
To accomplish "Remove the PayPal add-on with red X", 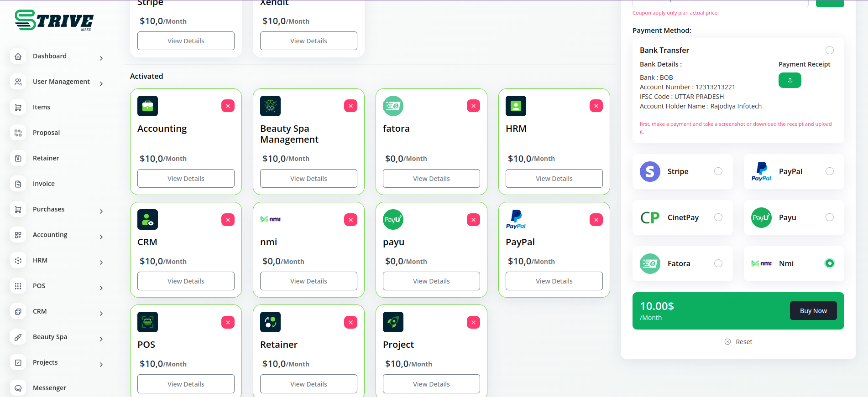I will [x=596, y=220].
